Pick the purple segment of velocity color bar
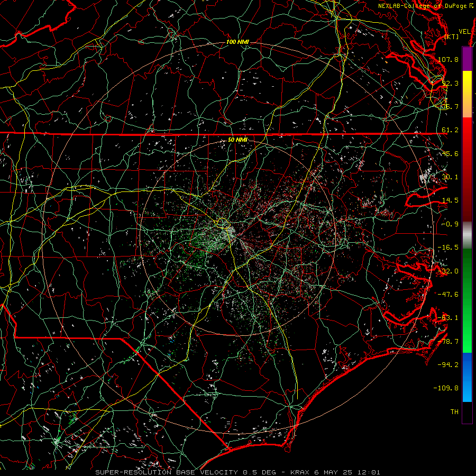Image resolution: width=476 pixels, height=476 pixels. (467, 59)
